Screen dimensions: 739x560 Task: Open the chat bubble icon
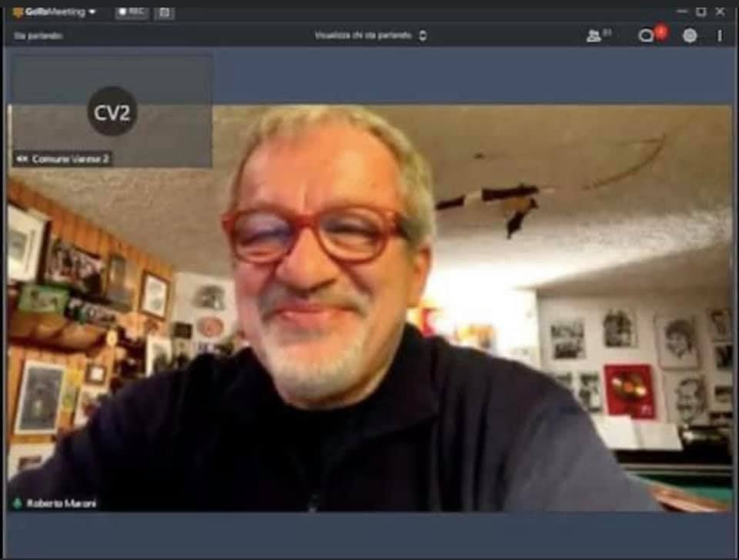646,35
